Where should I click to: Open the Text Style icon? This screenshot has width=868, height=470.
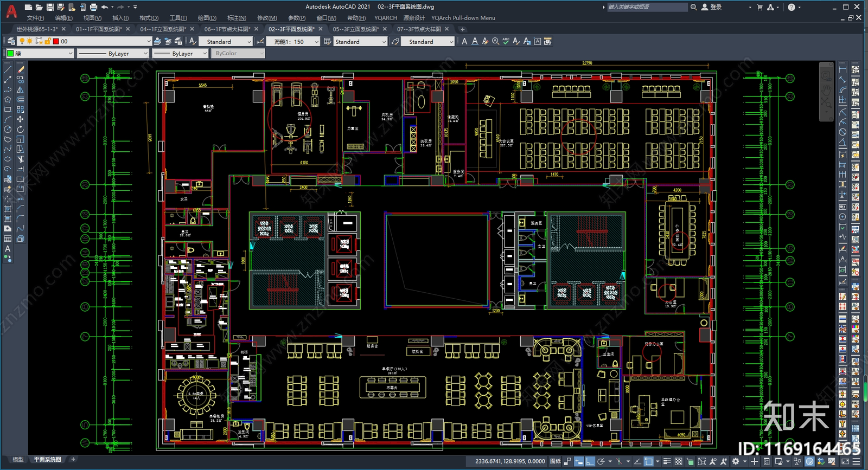pyautogui.click(x=193, y=41)
